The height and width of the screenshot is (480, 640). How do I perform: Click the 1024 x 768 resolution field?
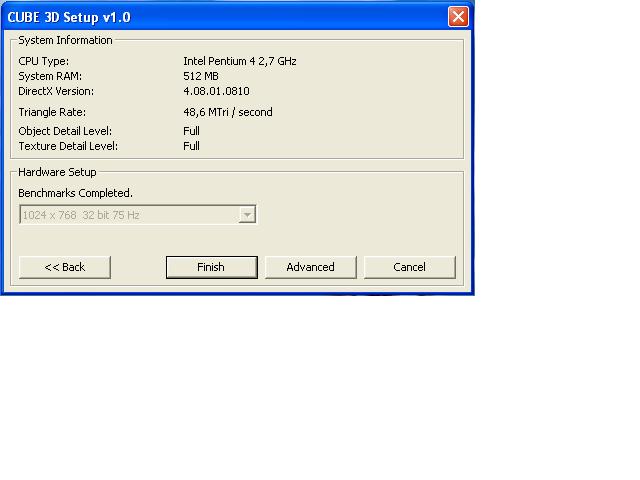coord(128,215)
